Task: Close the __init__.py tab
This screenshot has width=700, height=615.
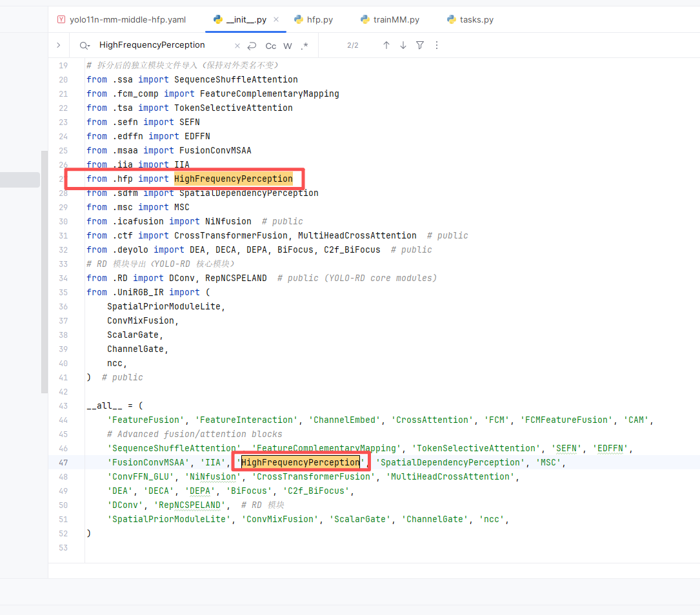Action: coord(276,19)
